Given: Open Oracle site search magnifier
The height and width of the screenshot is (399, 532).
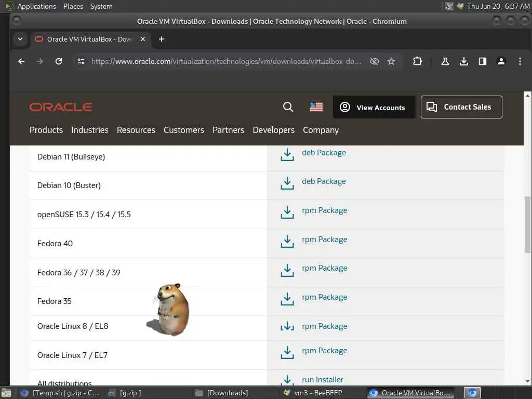Looking at the screenshot, I should pos(288,107).
